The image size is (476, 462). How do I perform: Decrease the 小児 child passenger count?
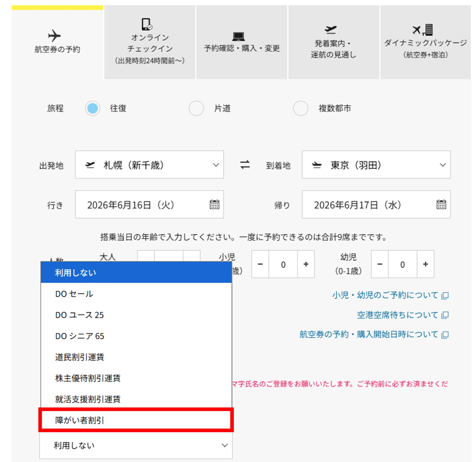260,264
